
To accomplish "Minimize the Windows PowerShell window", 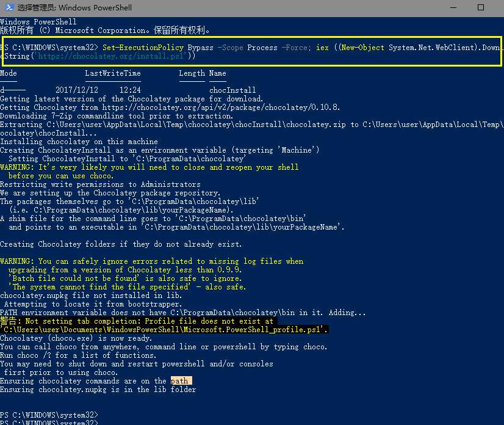I will coord(453,7).
